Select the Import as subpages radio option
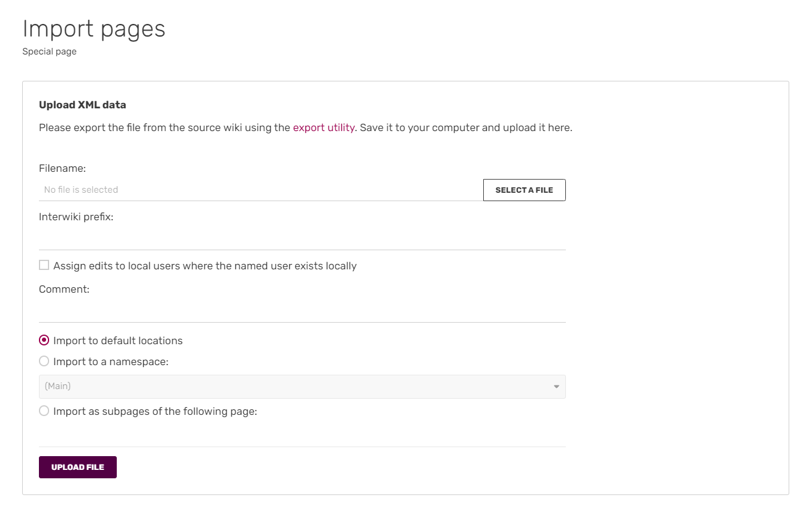The height and width of the screenshot is (516, 812). (x=44, y=411)
